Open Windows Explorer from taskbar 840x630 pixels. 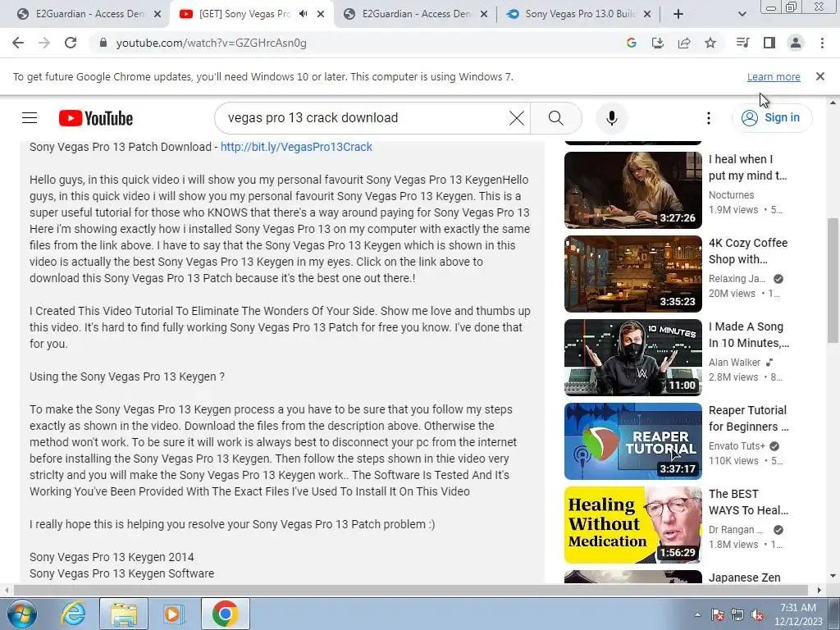(123, 614)
